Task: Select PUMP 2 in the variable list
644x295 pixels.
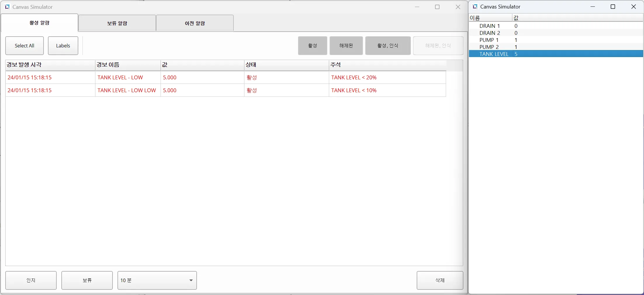Action: (489, 47)
